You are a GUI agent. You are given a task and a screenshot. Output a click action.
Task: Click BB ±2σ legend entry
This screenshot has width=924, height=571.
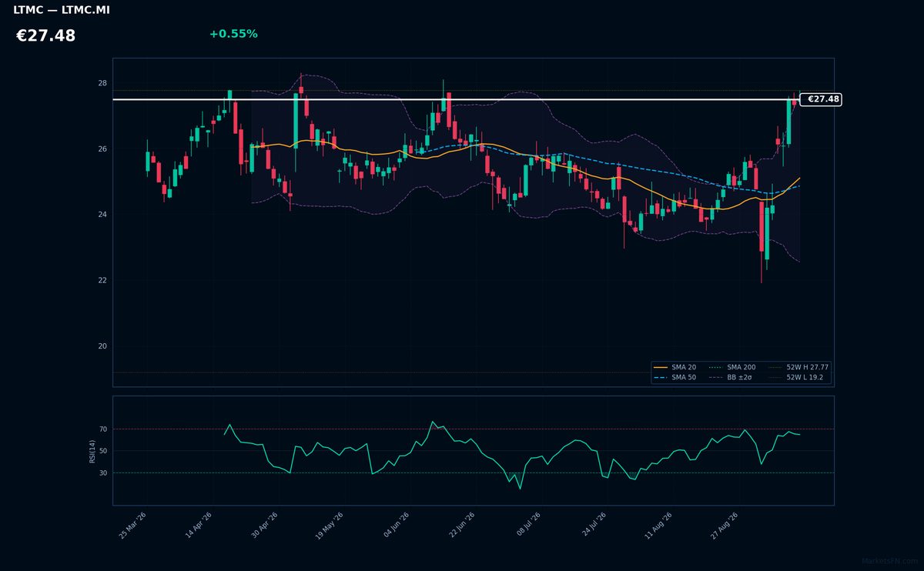[730, 377]
